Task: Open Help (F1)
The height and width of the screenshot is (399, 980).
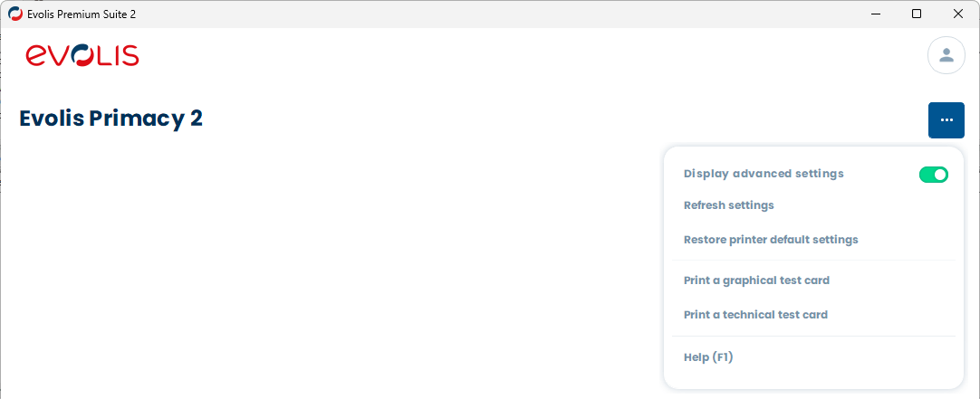Action: 708,357
